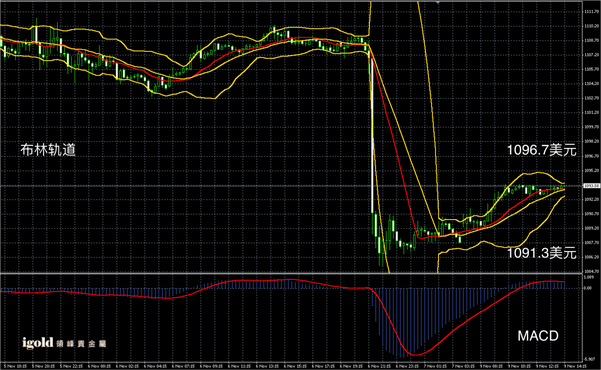Click the separator between the price chart and MACD panel
Viewport: 601px width, 370px height.
pos(291,273)
